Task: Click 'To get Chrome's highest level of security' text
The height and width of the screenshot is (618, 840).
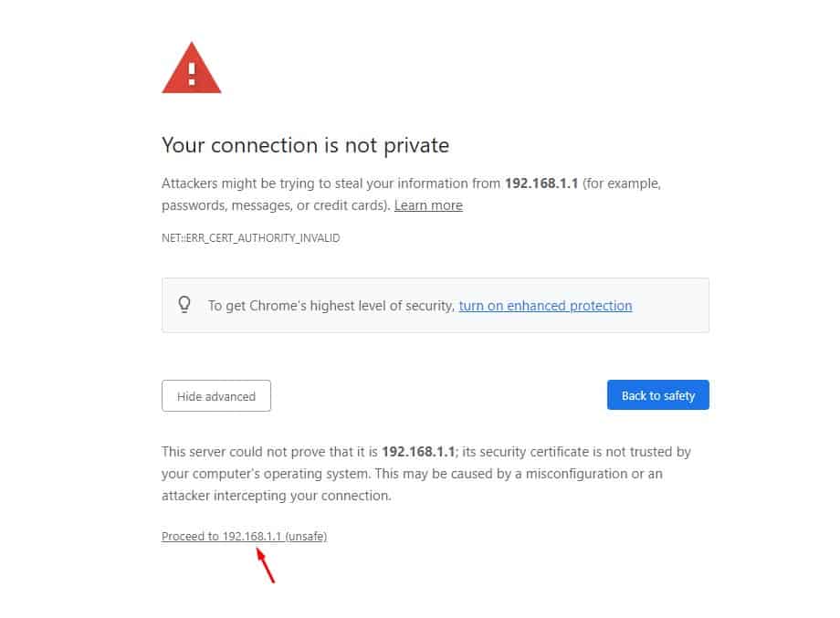Action: [331, 306]
